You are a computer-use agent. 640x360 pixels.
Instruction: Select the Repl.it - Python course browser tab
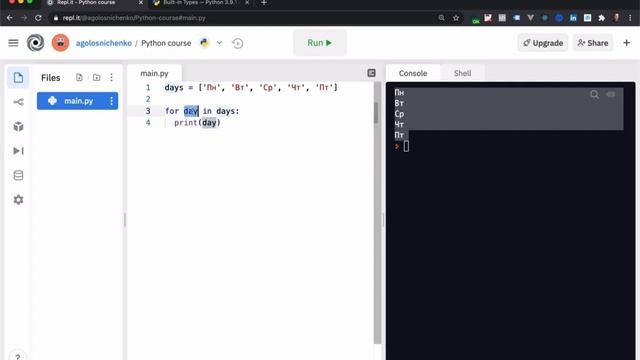pos(94,3)
